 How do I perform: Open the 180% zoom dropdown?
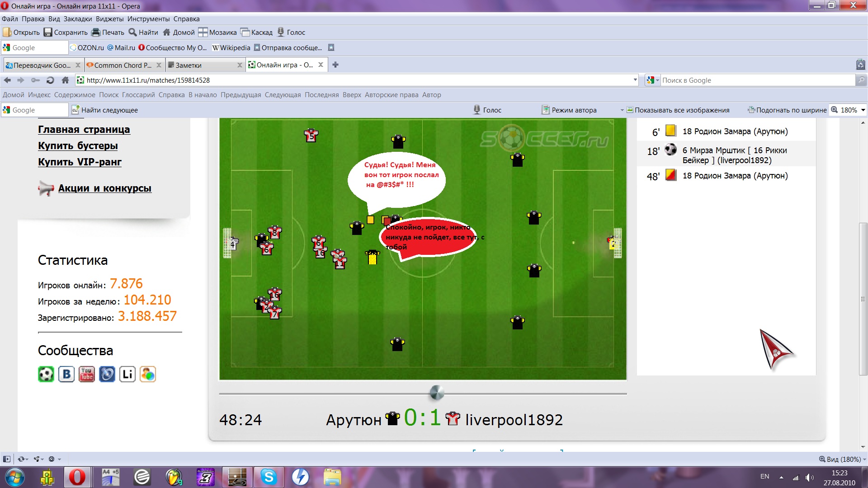(x=863, y=110)
